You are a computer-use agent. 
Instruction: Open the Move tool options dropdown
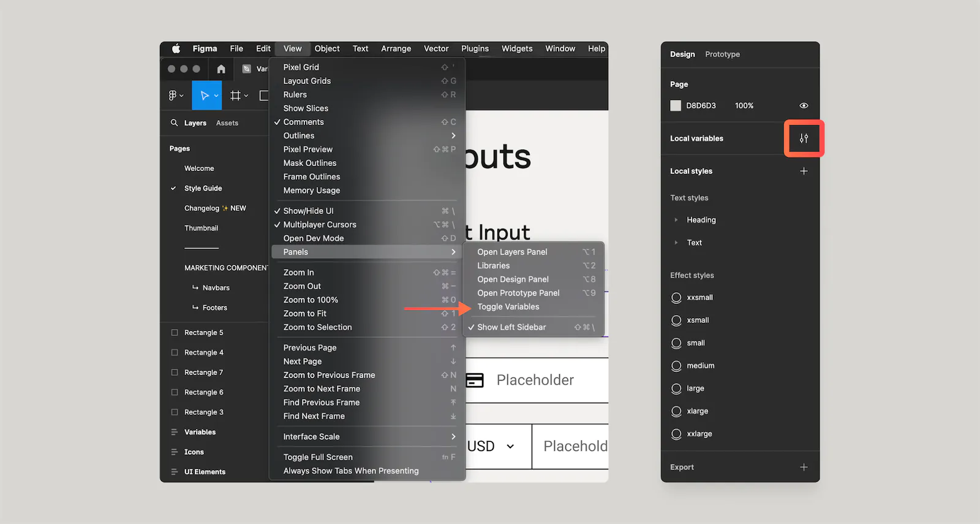click(216, 96)
